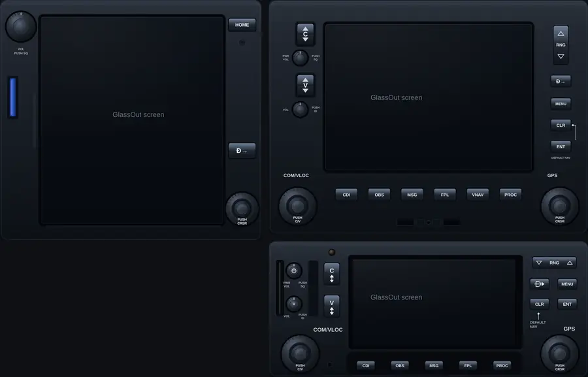Click the RNG down arrow on upper right unit
Viewport: 588px width, 377px height.
(561, 56)
